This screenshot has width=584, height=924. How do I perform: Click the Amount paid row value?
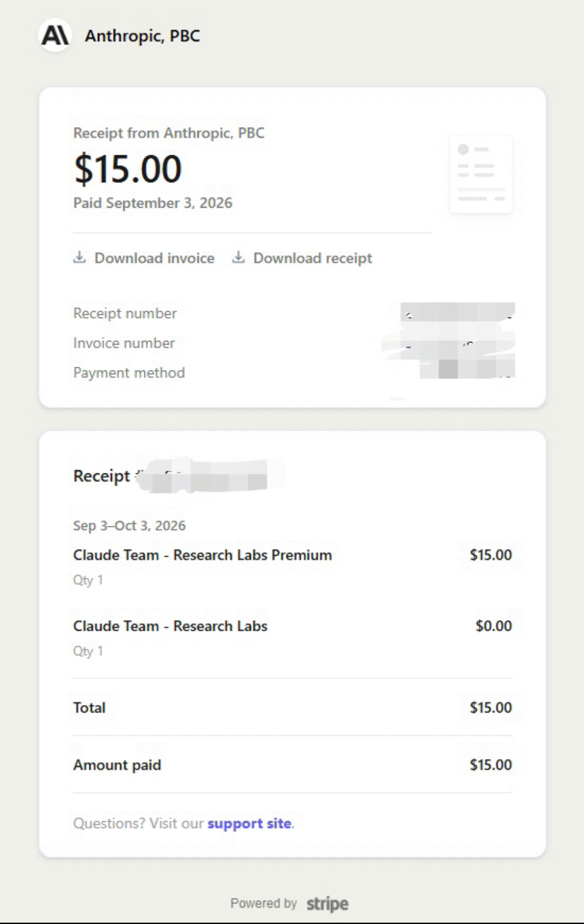[x=490, y=765]
